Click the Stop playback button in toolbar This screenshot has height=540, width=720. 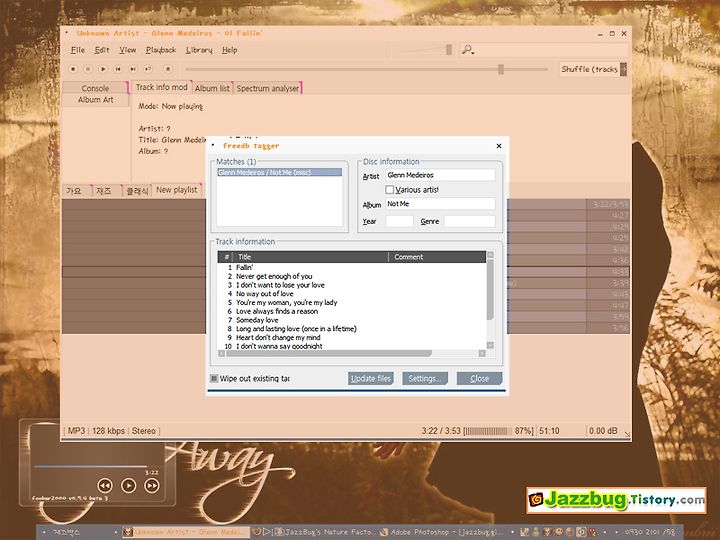coord(73,69)
